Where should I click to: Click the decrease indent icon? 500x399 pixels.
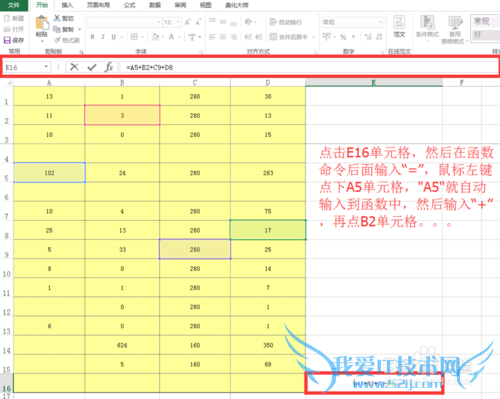(248, 37)
